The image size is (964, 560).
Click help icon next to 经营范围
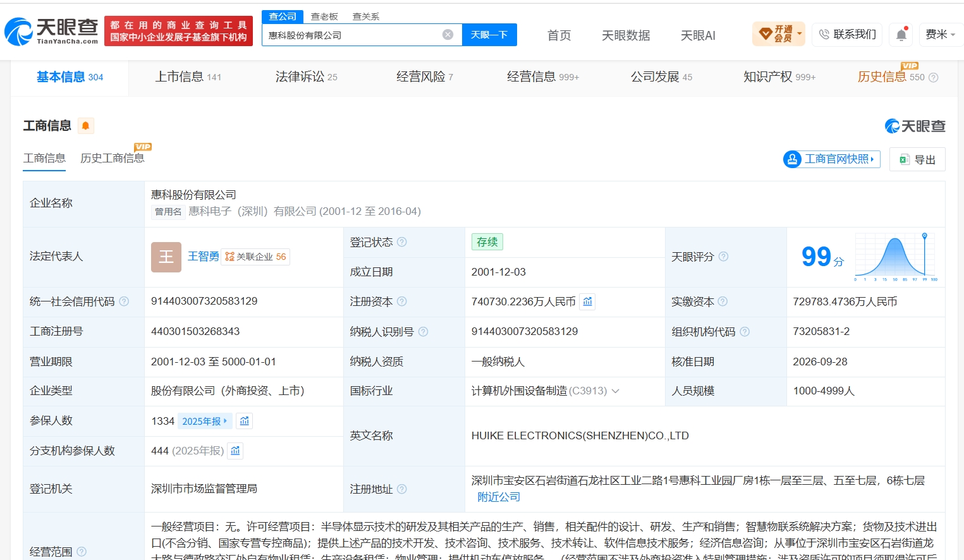[82, 552]
